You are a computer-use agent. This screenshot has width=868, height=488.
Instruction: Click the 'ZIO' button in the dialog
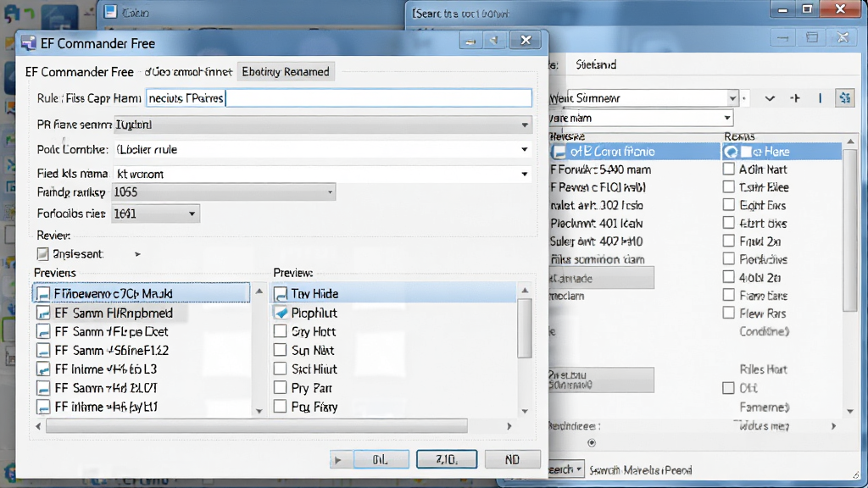pyautogui.click(x=447, y=459)
